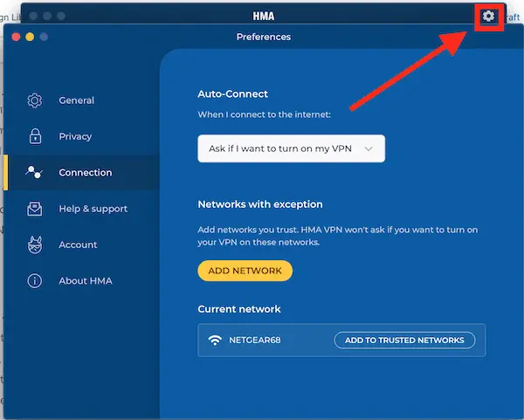524x420 pixels.
Task: Minimize the Preferences window
Action: pos(30,37)
